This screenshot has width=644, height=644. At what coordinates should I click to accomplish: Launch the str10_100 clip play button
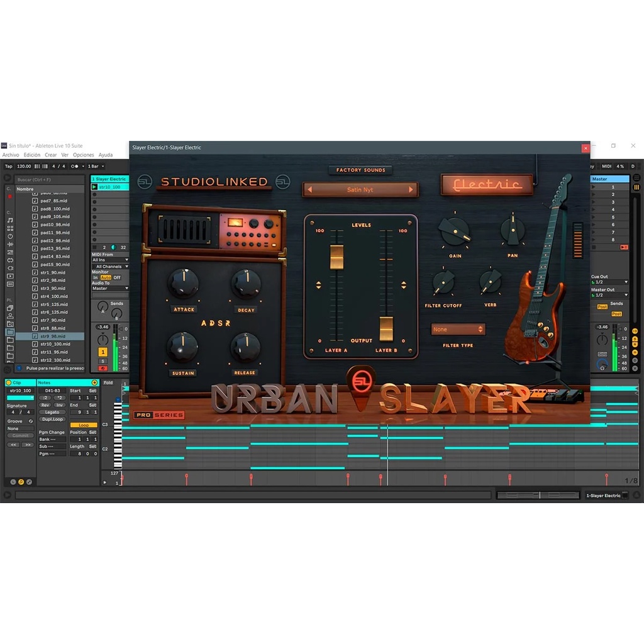[x=94, y=187]
